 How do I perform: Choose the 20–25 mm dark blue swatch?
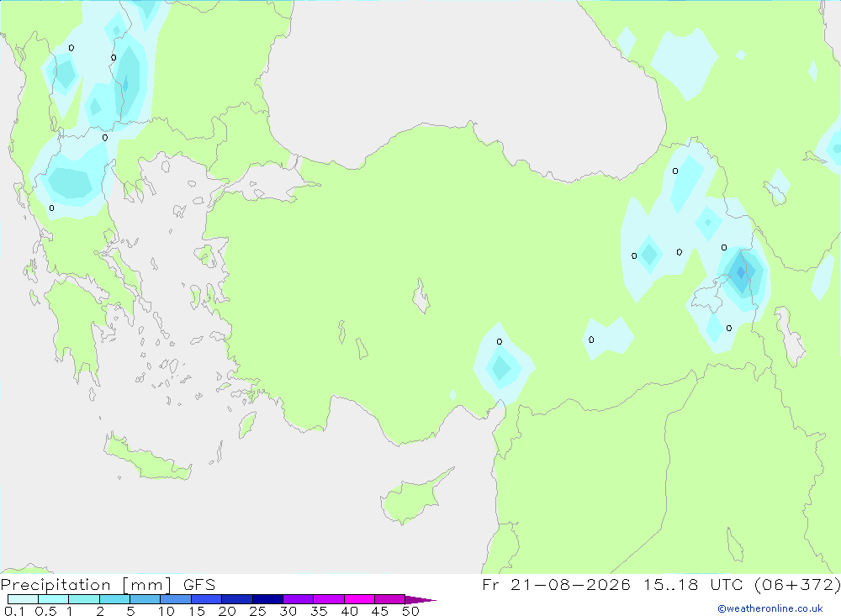coord(237,599)
